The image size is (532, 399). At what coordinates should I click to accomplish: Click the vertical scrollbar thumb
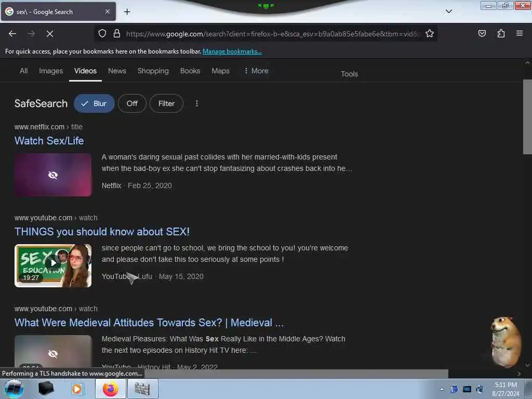tap(527, 117)
